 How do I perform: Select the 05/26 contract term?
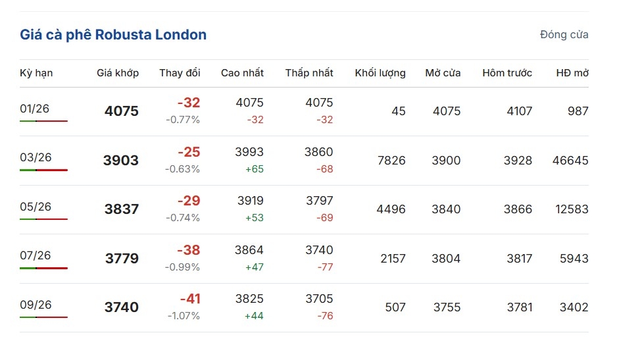[36, 207]
